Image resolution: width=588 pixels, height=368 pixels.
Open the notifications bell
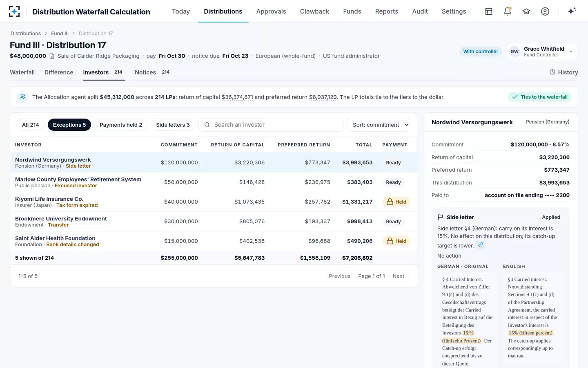coord(508,11)
